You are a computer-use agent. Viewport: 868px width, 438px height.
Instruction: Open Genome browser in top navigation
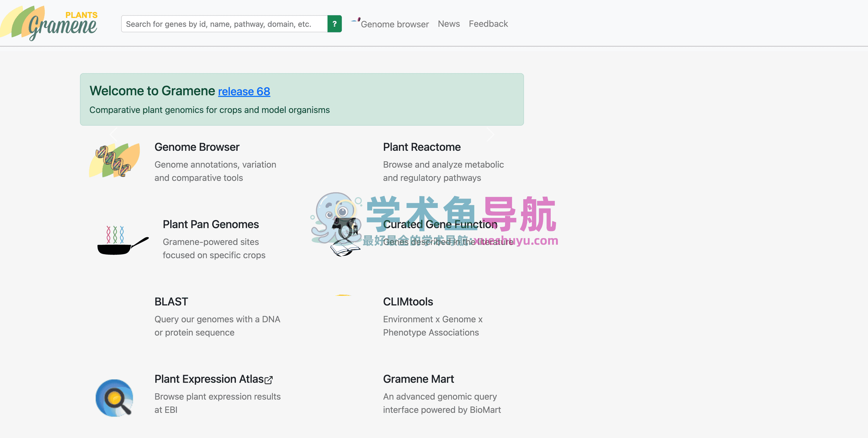coord(395,24)
